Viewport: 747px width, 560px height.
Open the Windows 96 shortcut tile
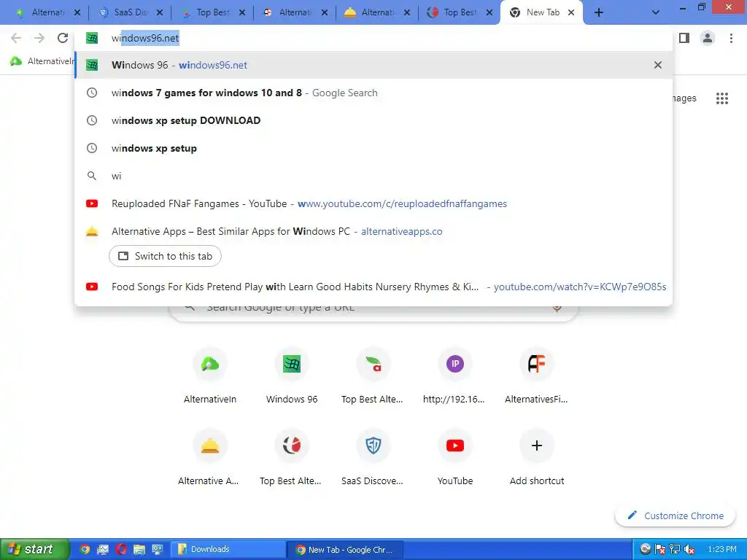point(292,376)
